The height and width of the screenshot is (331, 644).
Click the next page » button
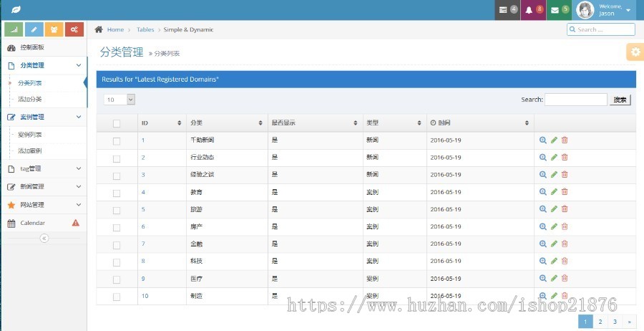pos(629,322)
